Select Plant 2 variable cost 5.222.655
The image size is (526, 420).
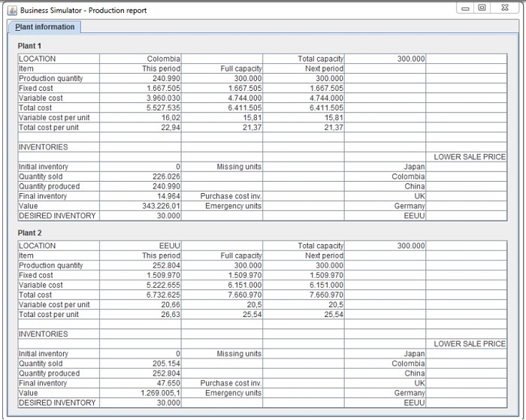(x=140, y=285)
